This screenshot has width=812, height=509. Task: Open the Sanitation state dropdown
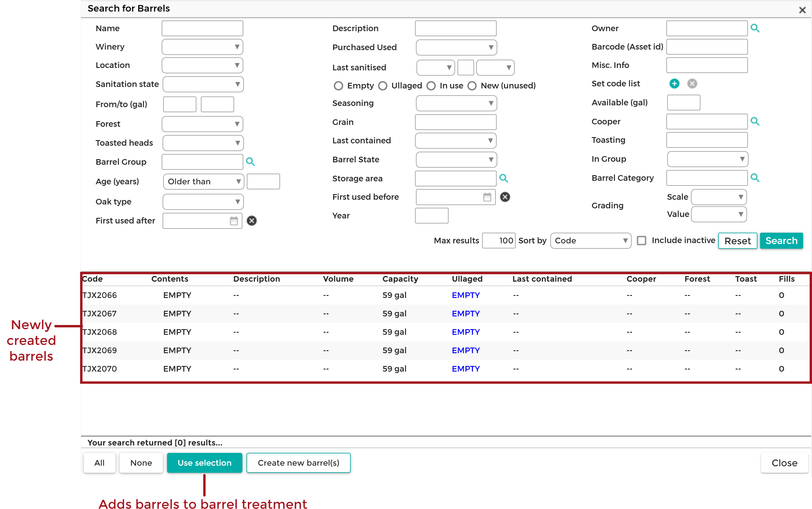(203, 84)
